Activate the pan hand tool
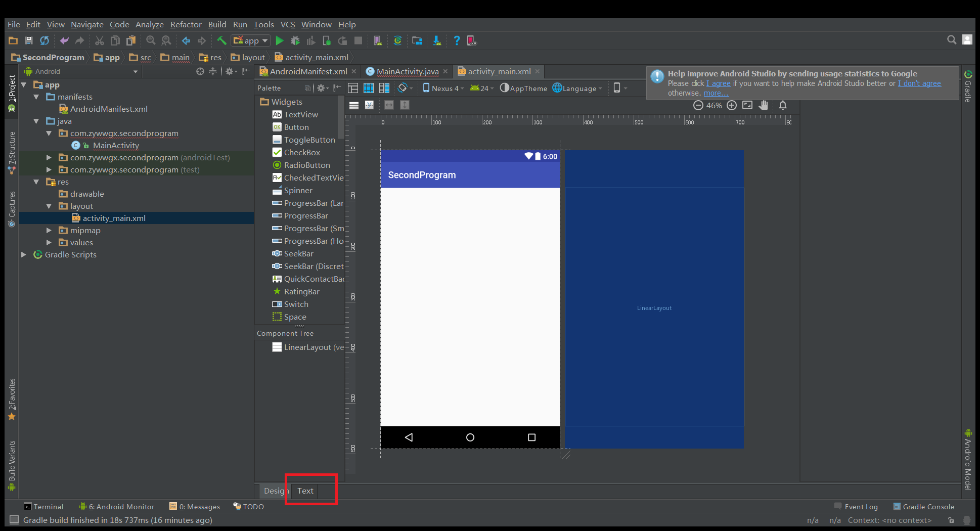This screenshot has height=531, width=980. (x=764, y=105)
